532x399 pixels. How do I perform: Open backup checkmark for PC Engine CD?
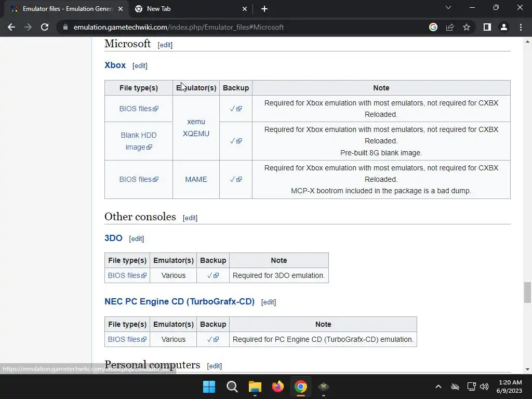212,339
